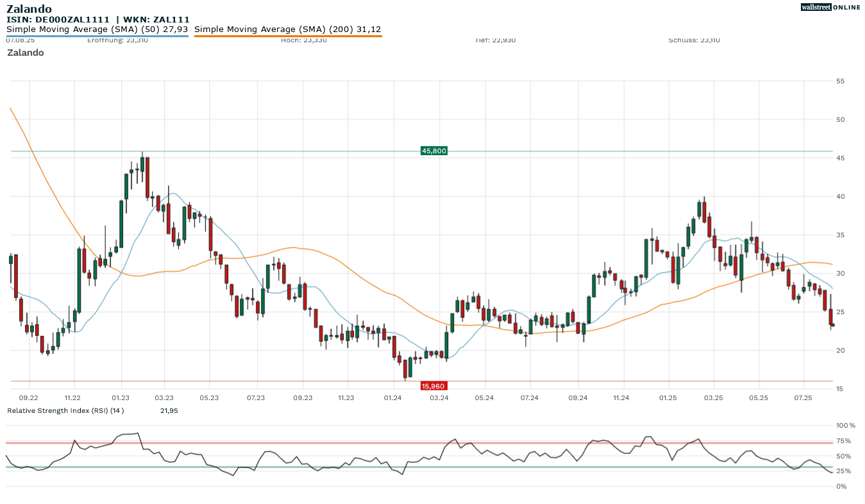
Task: Click the 75% RSI axis label
Action: click(x=844, y=441)
